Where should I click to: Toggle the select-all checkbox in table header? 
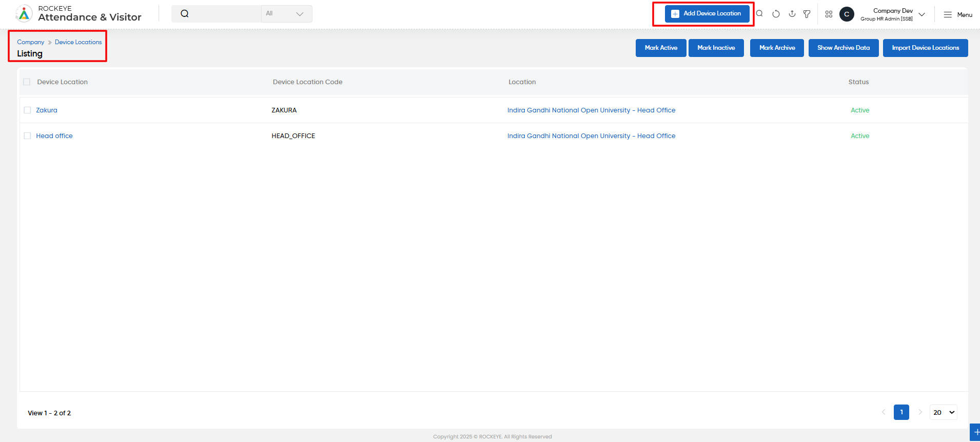pyautogui.click(x=27, y=82)
